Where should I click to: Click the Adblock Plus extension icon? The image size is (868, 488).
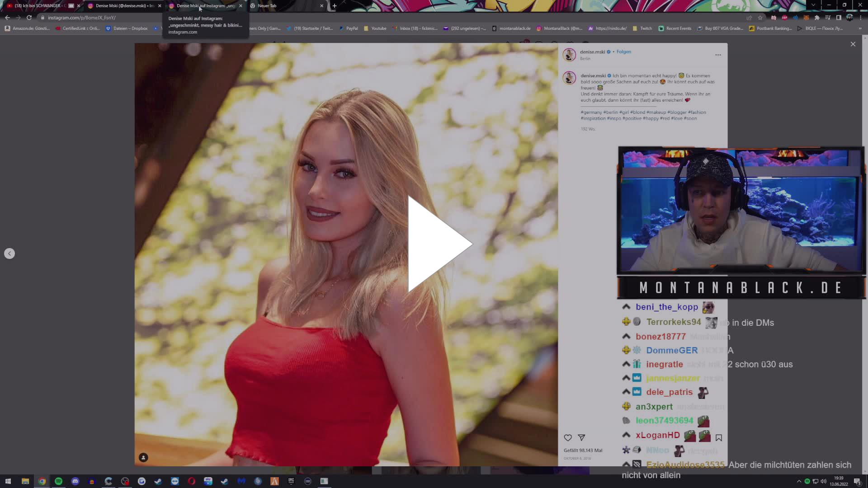pos(784,18)
